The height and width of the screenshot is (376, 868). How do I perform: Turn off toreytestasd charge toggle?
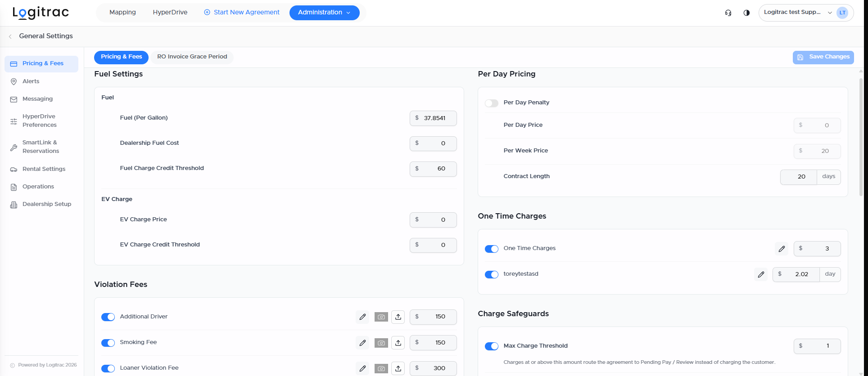(492, 274)
